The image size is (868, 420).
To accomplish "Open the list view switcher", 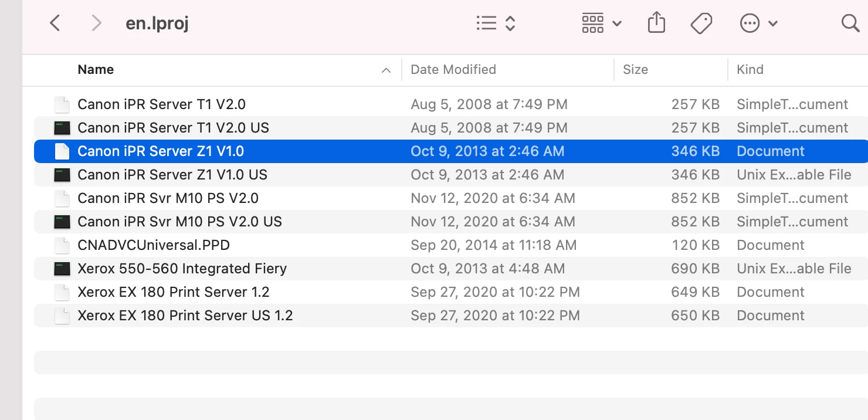I will [496, 23].
